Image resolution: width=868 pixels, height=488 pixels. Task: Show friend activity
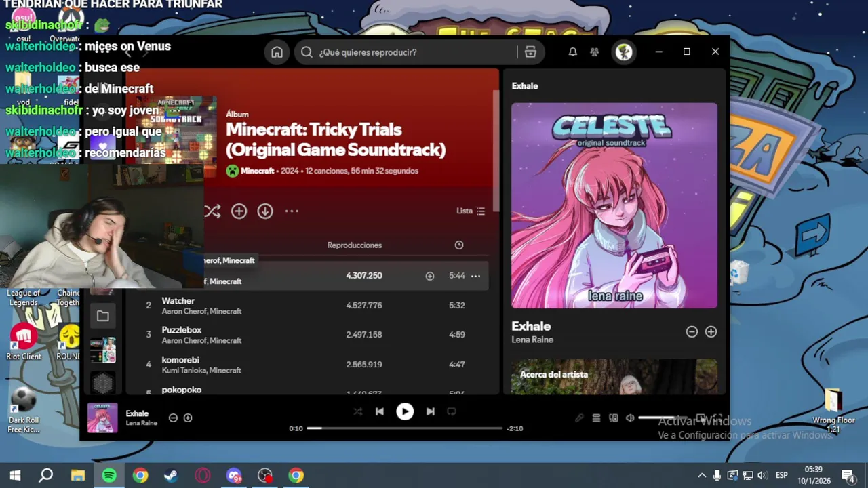(x=595, y=52)
